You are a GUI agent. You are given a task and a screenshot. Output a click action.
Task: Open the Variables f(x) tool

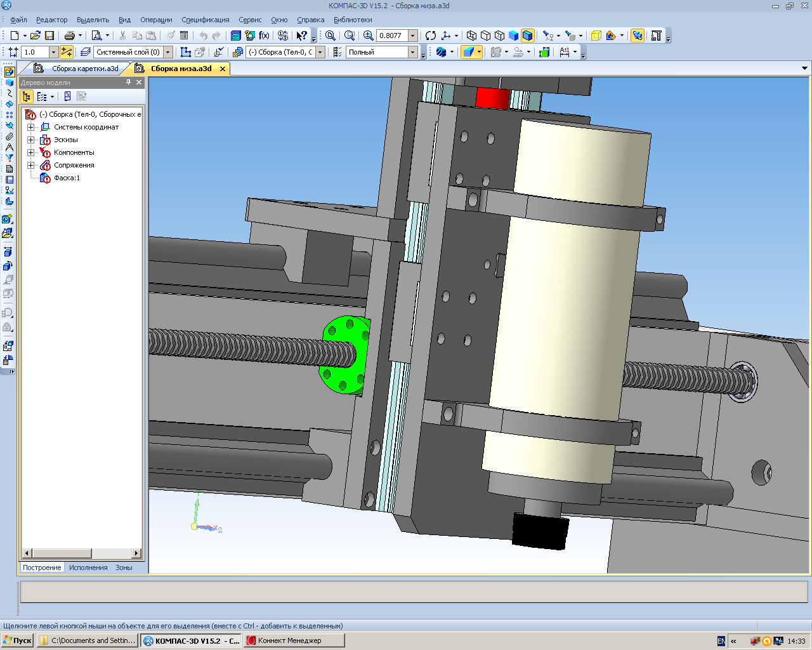264,36
